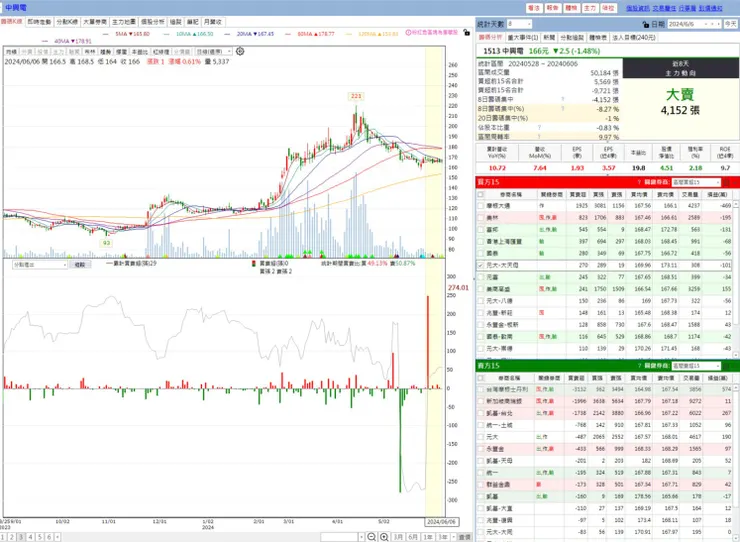Open the 重大事件(1) tab

[x=523, y=37]
